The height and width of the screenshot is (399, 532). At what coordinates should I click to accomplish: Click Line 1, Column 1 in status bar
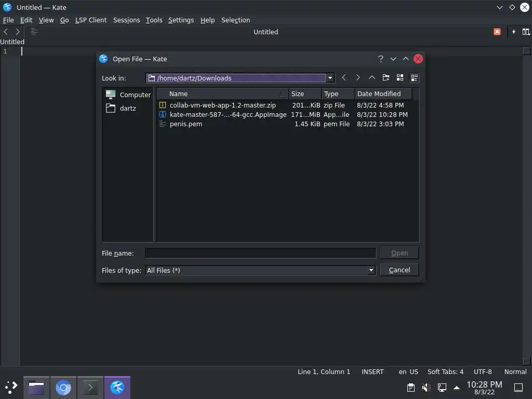[324, 371]
